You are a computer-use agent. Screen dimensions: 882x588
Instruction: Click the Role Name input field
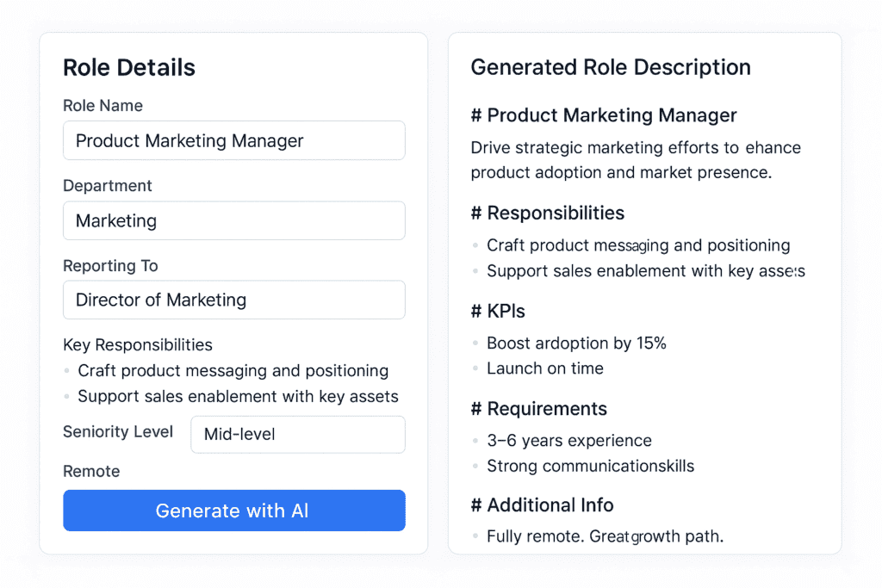234,140
